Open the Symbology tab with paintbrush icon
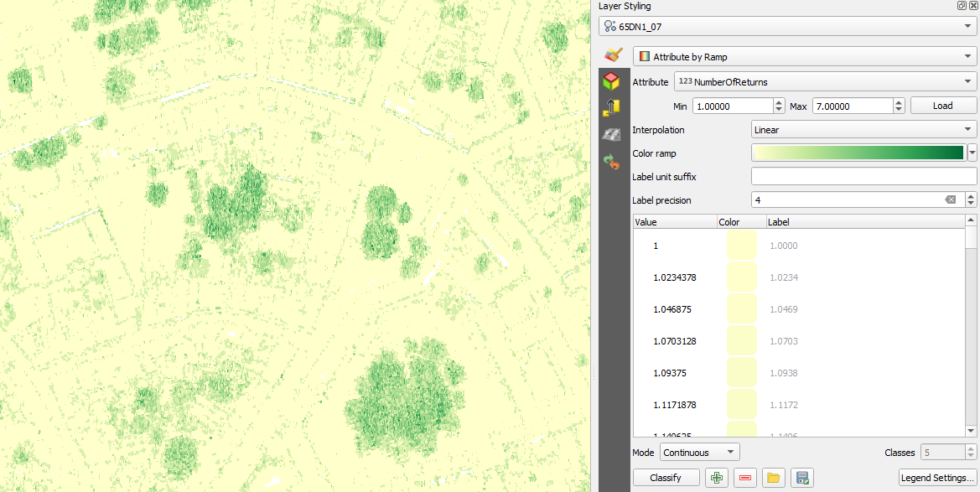The width and height of the screenshot is (980, 492). [613, 55]
